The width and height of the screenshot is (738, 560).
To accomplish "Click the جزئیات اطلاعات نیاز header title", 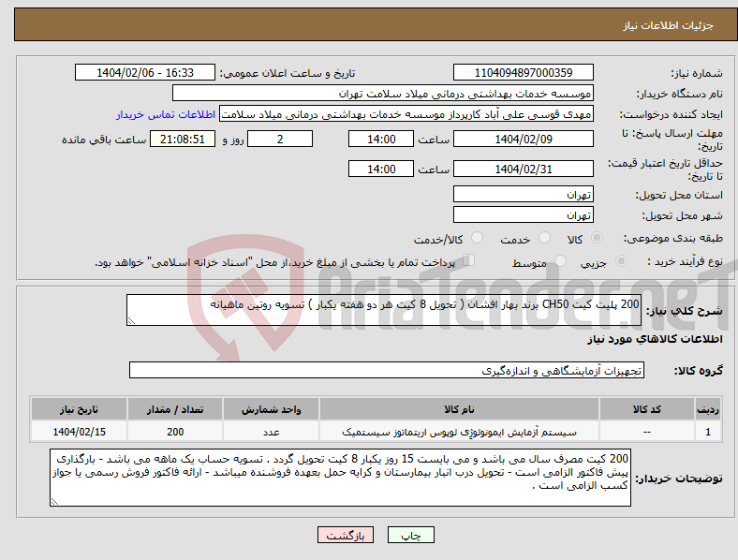I will pos(669,25).
